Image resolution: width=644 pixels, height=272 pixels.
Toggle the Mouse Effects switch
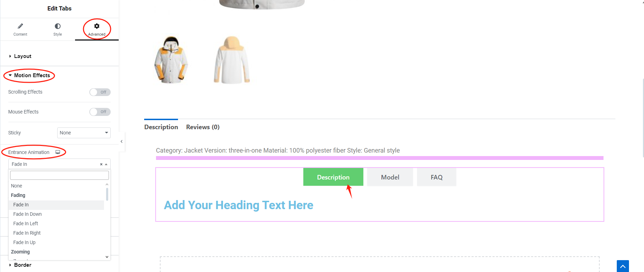(x=100, y=112)
